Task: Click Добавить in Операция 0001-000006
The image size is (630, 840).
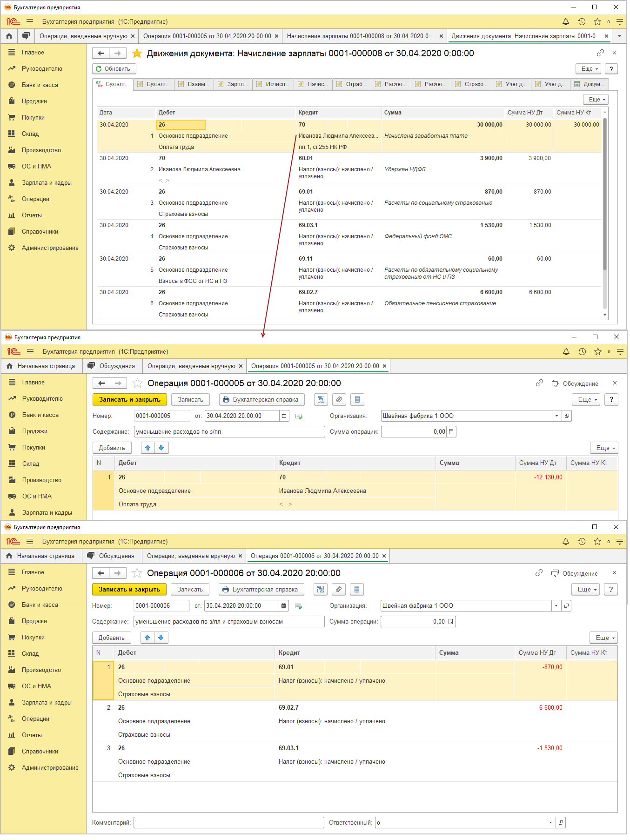Action: (x=112, y=638)
